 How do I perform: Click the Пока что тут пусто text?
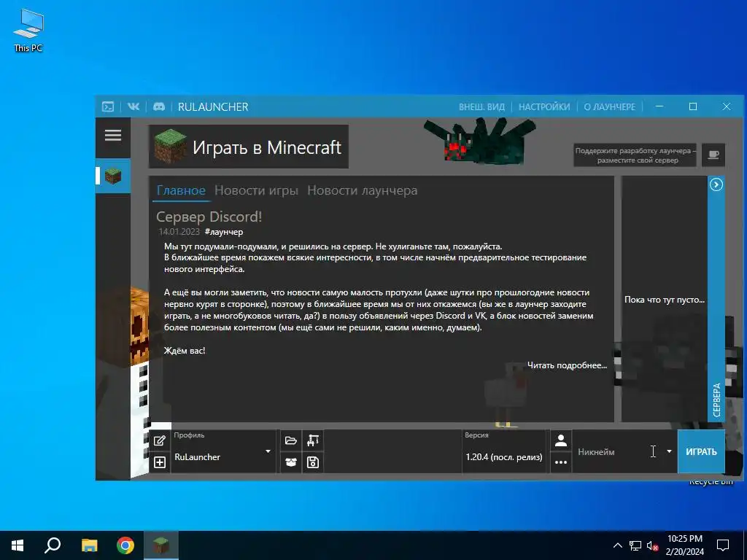pyautogui.click(x=664, y=300)
